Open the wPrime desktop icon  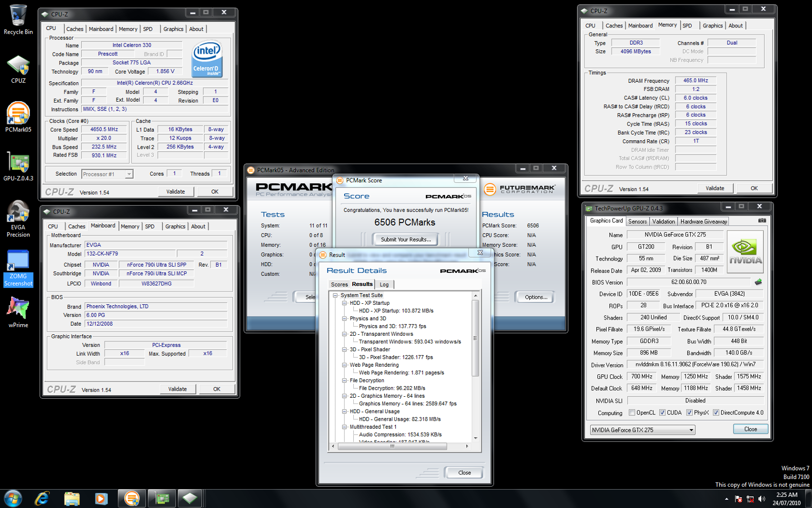click(x=18, y=312)
